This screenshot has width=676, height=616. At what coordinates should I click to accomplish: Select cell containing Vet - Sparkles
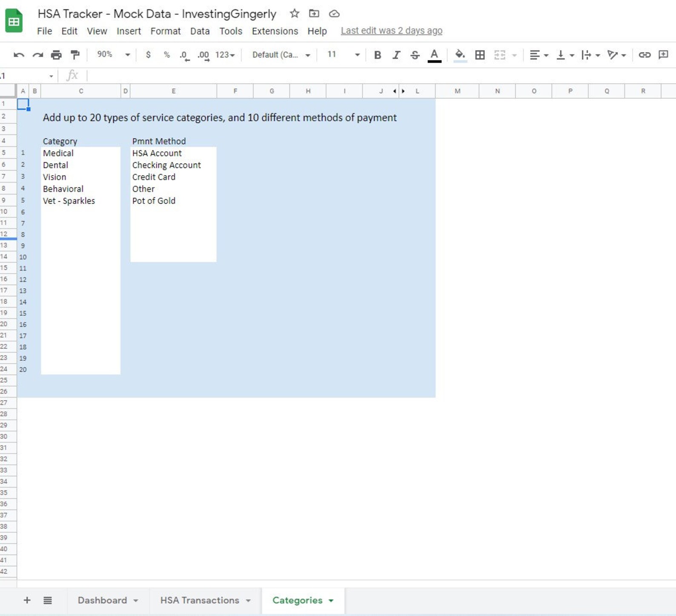coord(80,201)
